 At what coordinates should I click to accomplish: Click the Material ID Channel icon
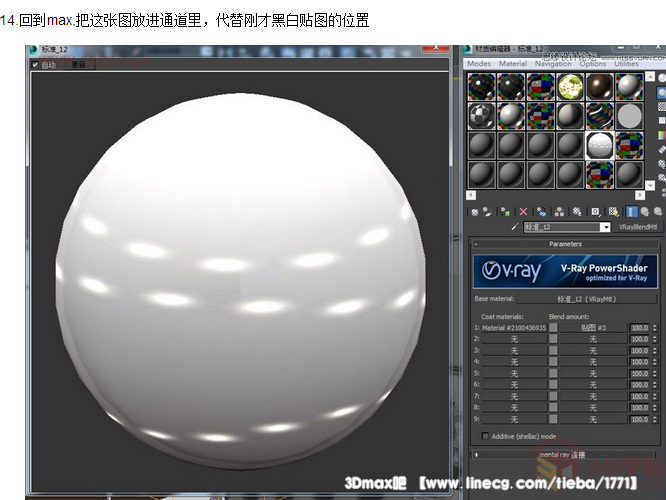coord(595,212)
